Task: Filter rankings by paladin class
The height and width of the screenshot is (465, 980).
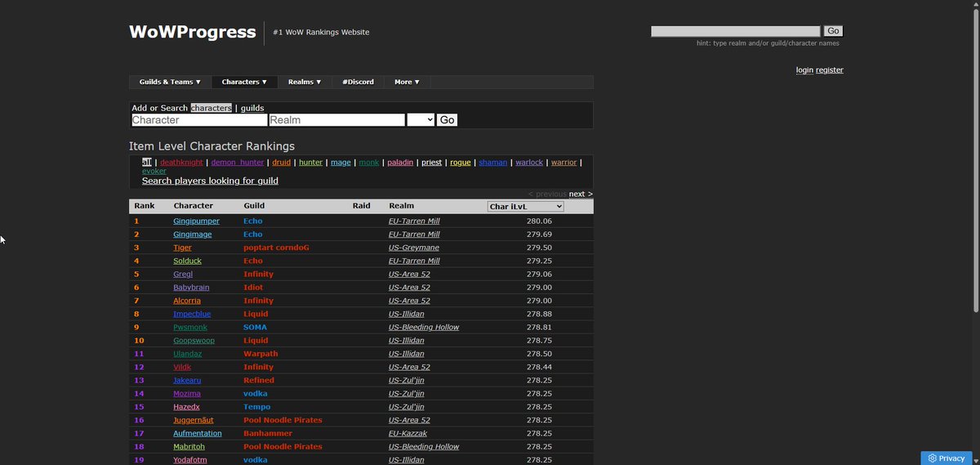Action: (400, 163)
